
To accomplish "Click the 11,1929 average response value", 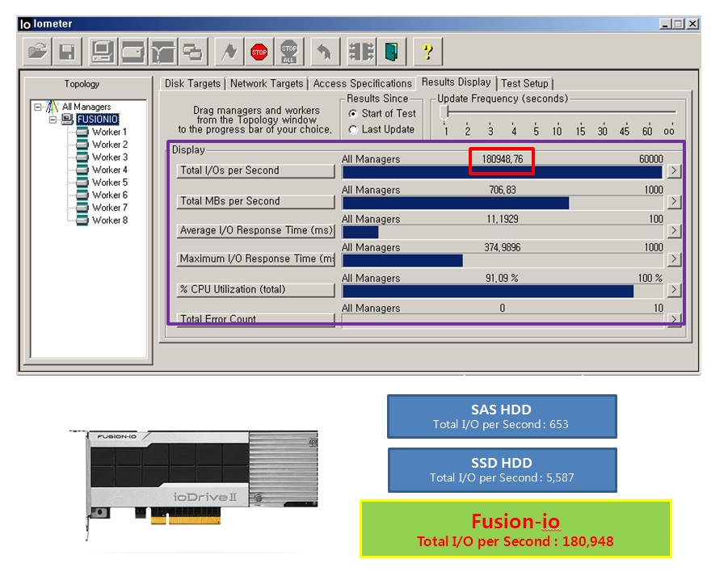I will [503, 219].
